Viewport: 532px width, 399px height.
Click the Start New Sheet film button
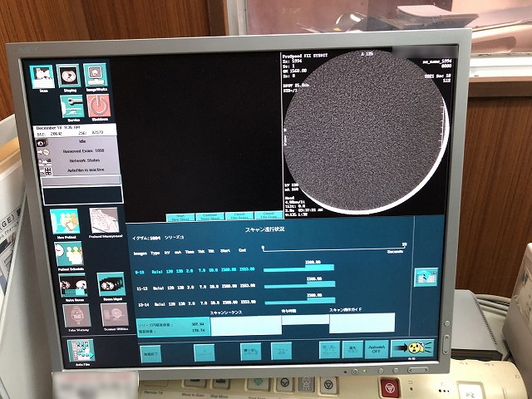click(x=180, y=218)
